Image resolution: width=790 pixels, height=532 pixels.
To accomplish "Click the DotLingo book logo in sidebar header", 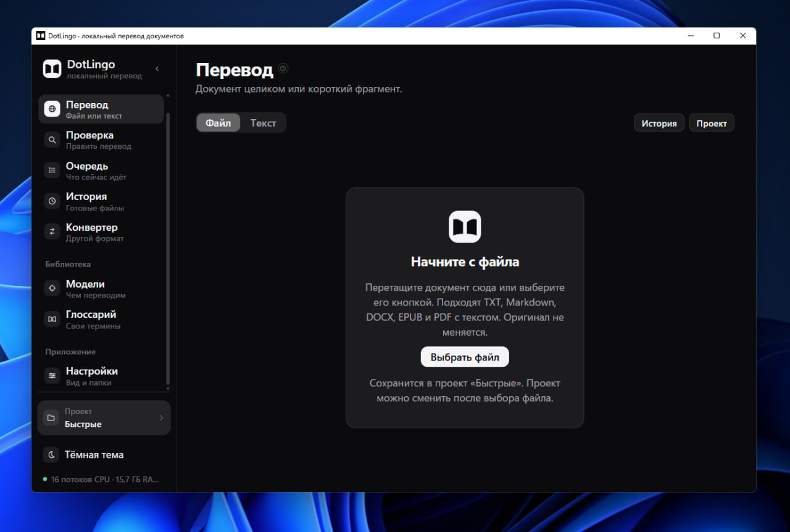I will [52, 69].
